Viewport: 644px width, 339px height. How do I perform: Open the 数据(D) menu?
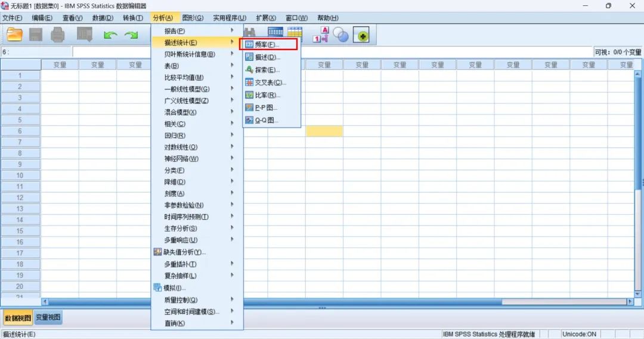pos(103,18)
